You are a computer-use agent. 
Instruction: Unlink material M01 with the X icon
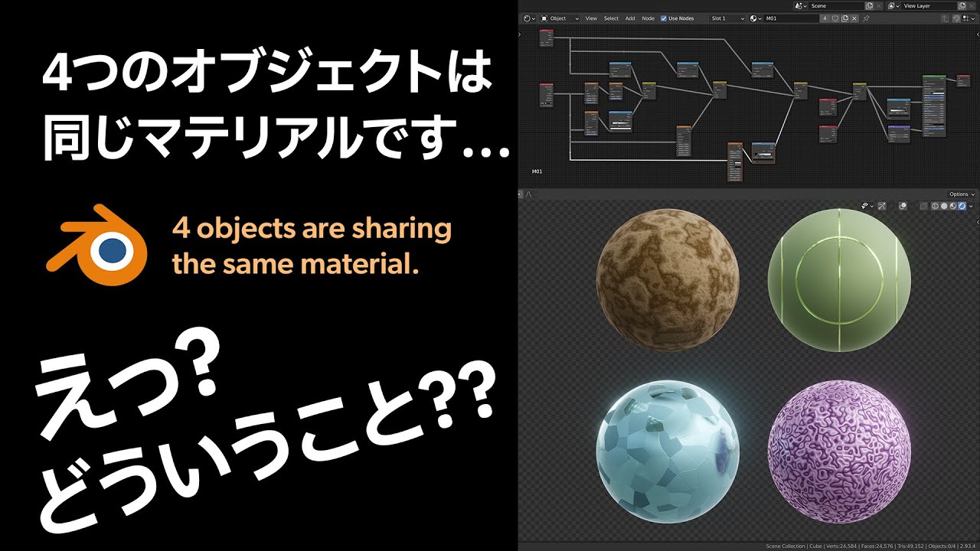point(854,18)
